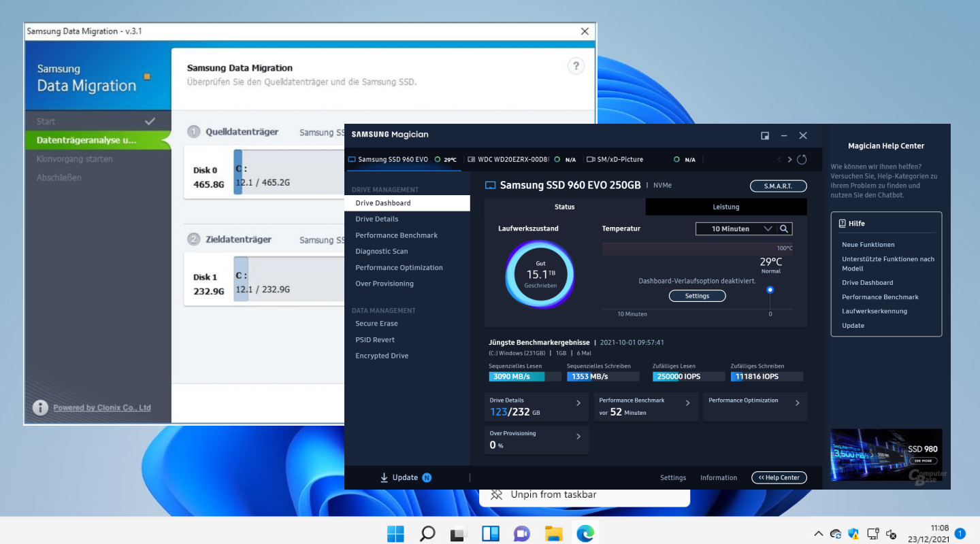Open File Explorer on taskbar
Viewport: 980px width, 544px height.
click(x=553, y=534)
